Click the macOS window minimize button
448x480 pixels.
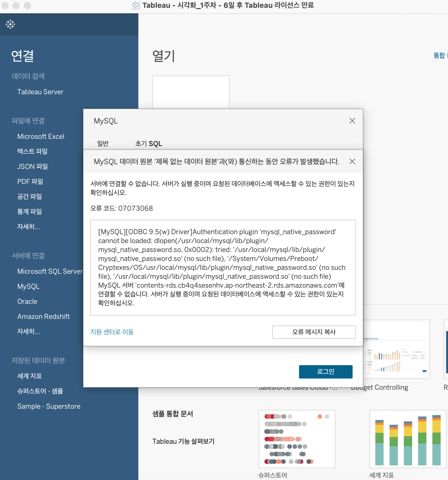(x=16, y=5)
